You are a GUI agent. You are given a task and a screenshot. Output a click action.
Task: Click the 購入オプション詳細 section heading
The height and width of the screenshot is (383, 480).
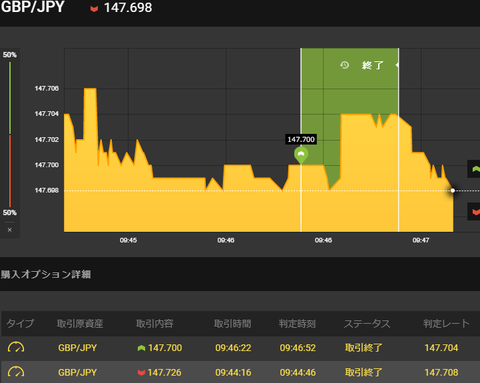pos(46,274)
